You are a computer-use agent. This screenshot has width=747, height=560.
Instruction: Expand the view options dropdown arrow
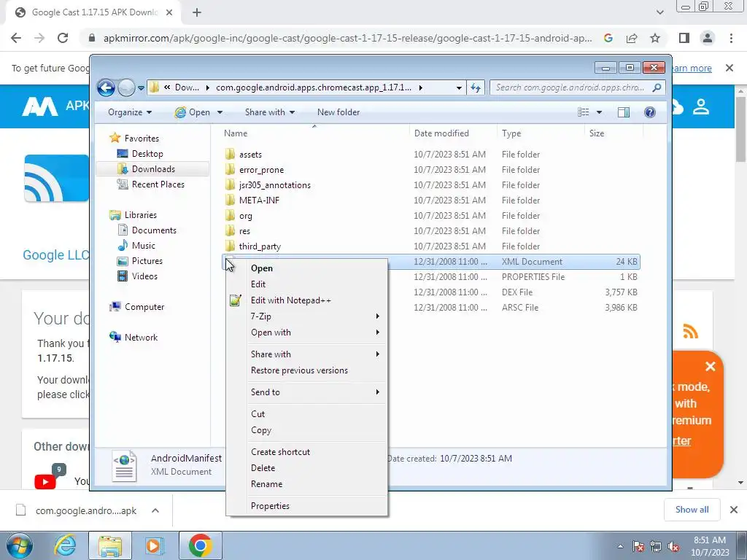pos(600,112)
